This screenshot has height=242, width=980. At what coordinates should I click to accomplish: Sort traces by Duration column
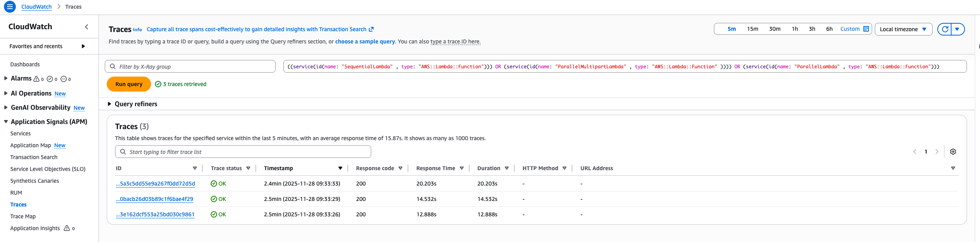(x=506, y=168)
